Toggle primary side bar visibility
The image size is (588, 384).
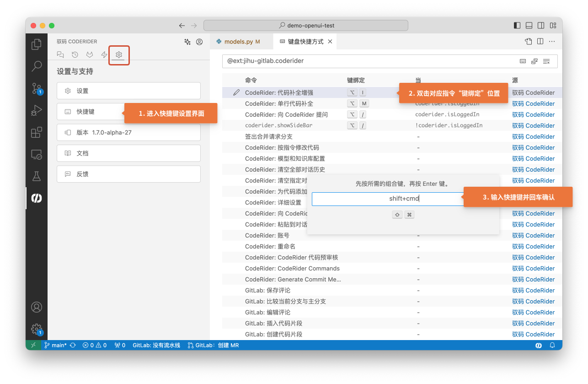click(517, 26)
